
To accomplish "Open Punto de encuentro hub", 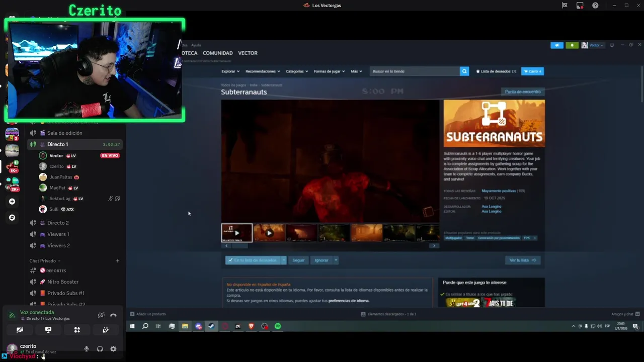I will click(523, 92).
